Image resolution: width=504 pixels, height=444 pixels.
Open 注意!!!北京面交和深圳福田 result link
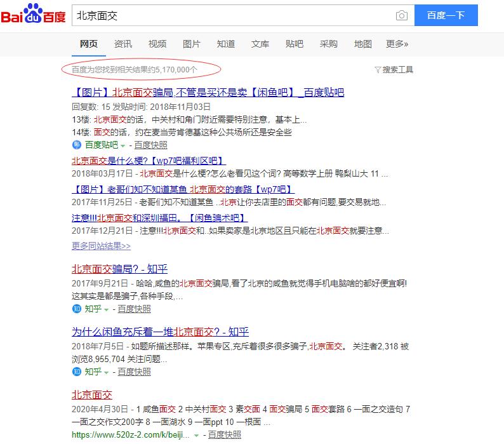click(x=159, y=218)
